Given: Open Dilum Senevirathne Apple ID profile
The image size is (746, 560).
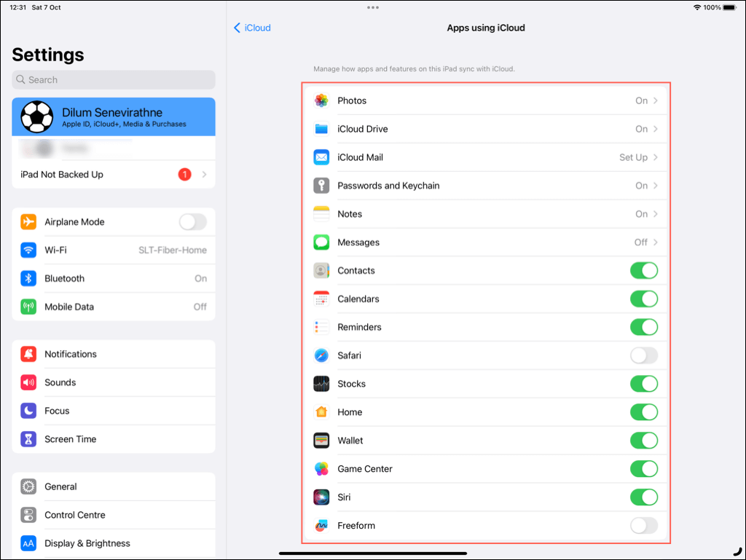Looking at the screenshot, I should coord(114,117).
